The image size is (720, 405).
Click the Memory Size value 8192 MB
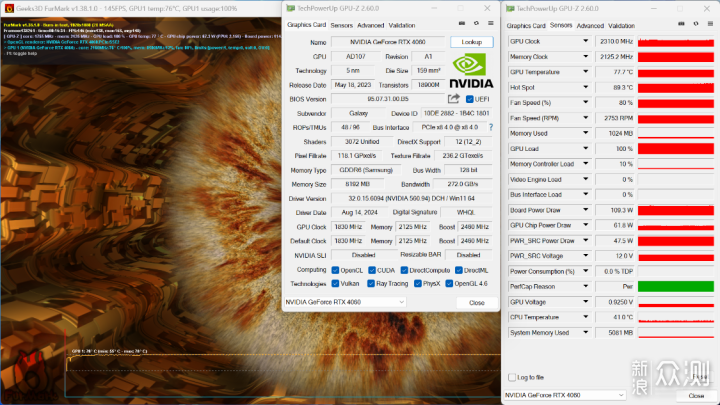point(357,184)
